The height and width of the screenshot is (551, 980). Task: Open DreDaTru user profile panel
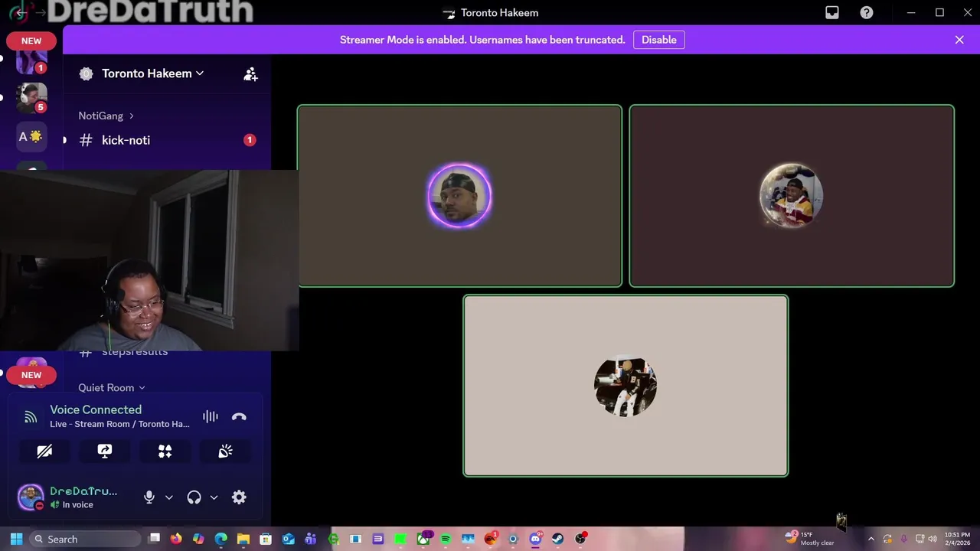(x=69, y=497)
